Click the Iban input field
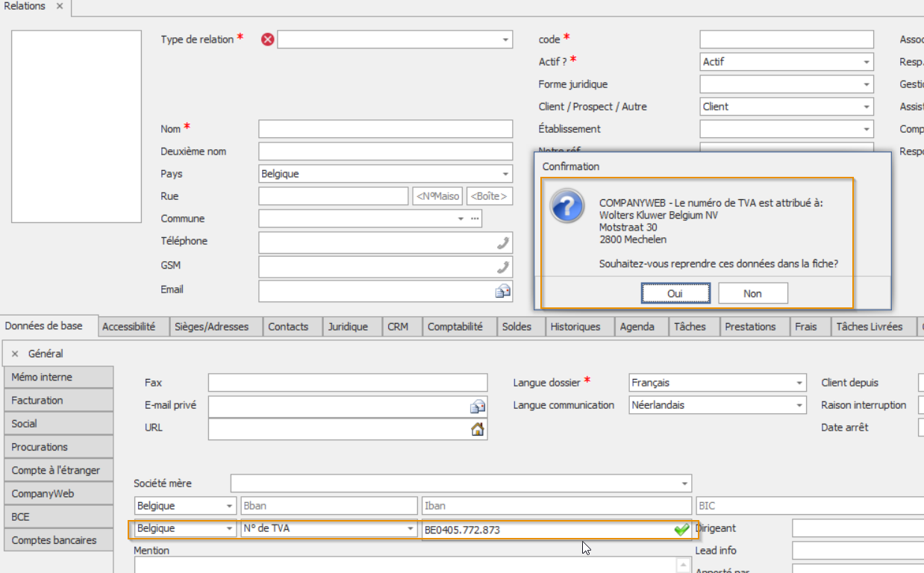924x573 pixels. pos(558,506)
